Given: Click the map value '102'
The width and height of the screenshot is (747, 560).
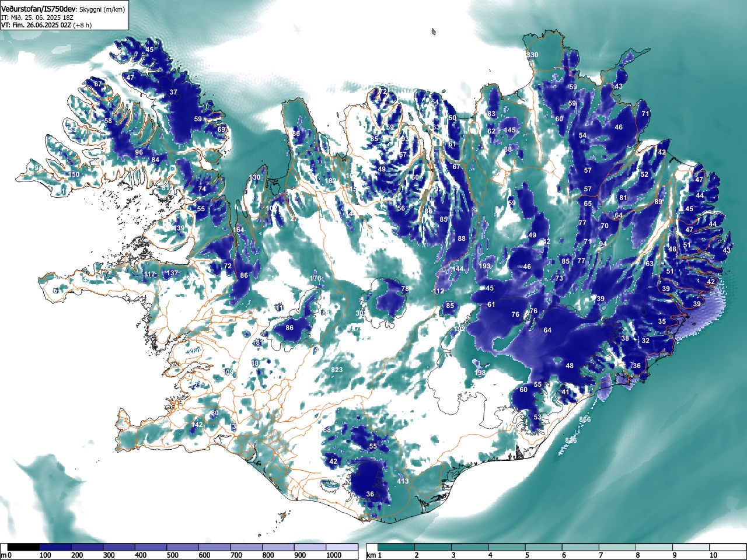Looking at the screenshot, I should point(273,208).
